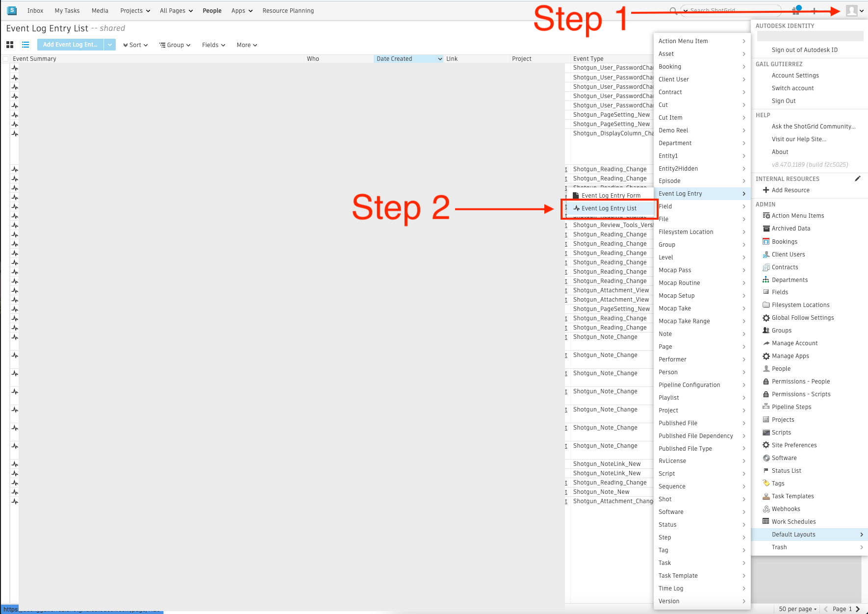This screenshot has height=614, width=868.
Task: Click the Webhooks icon
Action: [766, 509]
